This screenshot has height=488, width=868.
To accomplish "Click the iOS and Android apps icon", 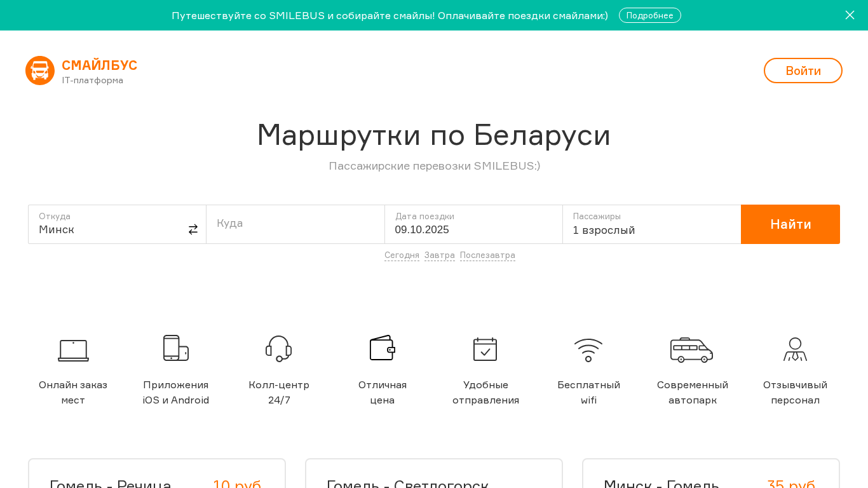I will pos(176,348).
